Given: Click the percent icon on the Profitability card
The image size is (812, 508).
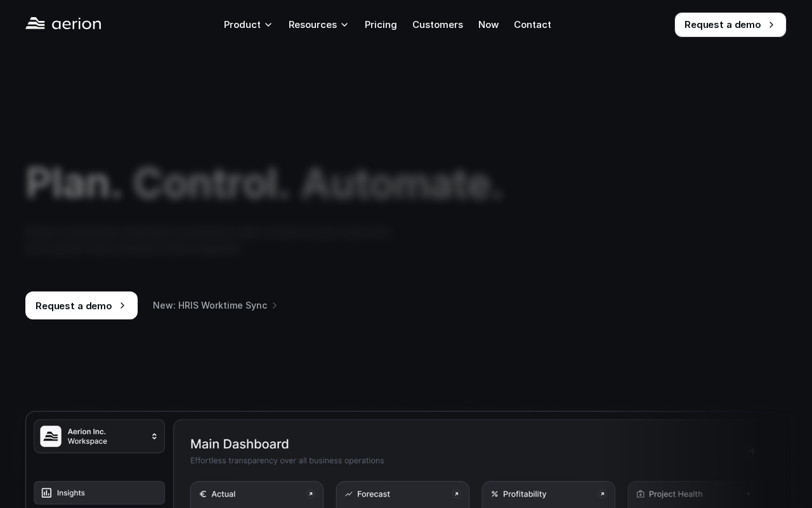Looking at the screenshot, I should tap(495, 494).
